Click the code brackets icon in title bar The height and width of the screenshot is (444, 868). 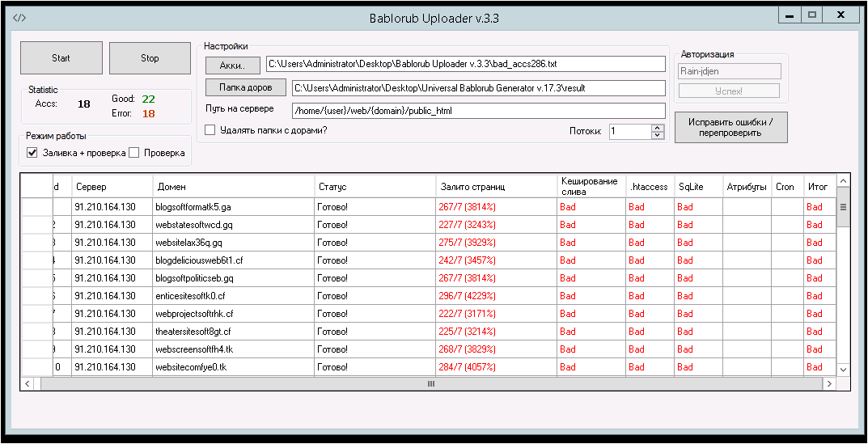pyautogui.click(x=19, y=18)
